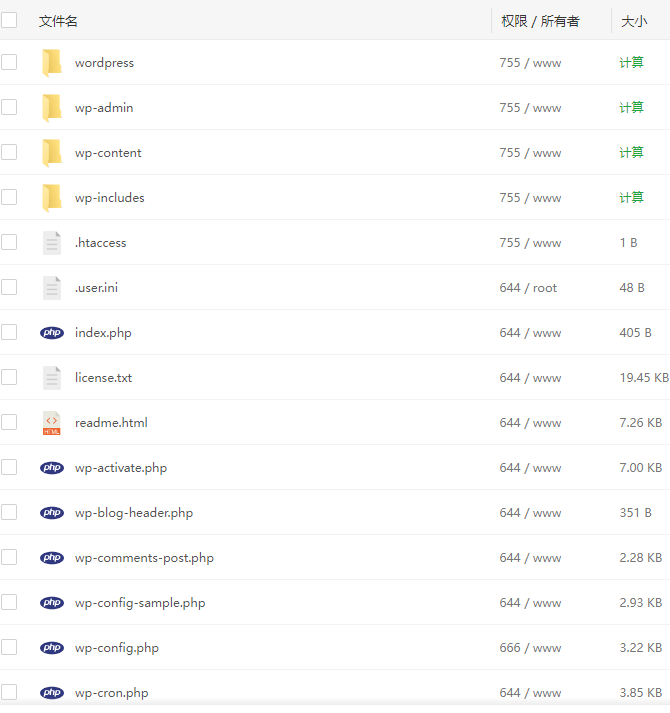Click the .htaccess file name

101,243
